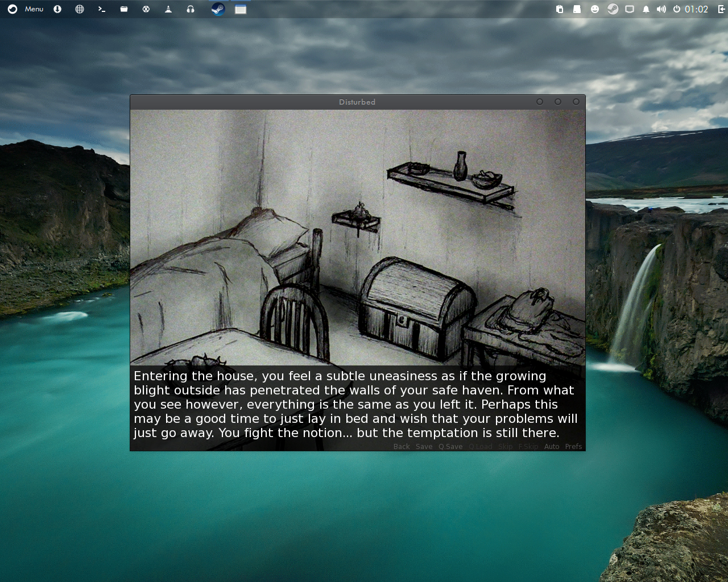Open the clipboard manager tray icon
Image resolution: width=728 pixels, height=582 pixels.
(x=560, y=9)
